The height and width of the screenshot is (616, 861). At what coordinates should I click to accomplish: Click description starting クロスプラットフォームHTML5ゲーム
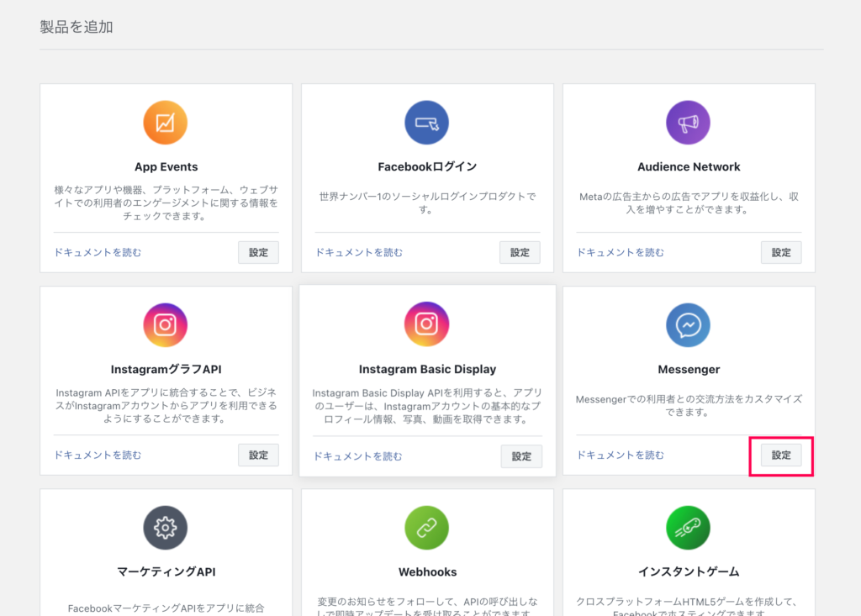tap(689, 608)
